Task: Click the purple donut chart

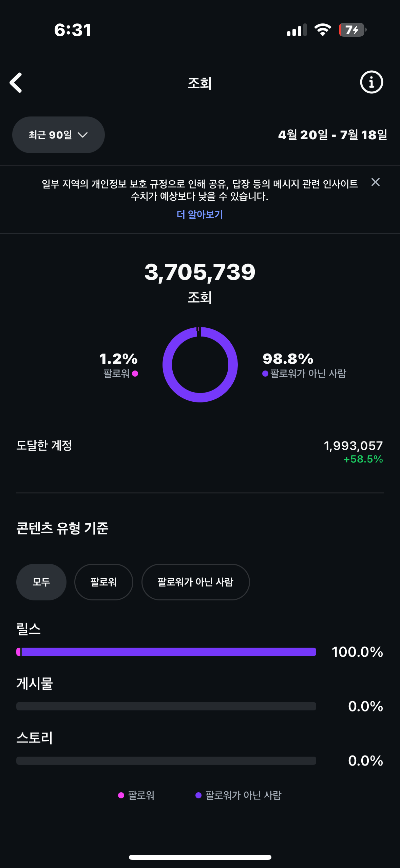Action: click(200, 365)
